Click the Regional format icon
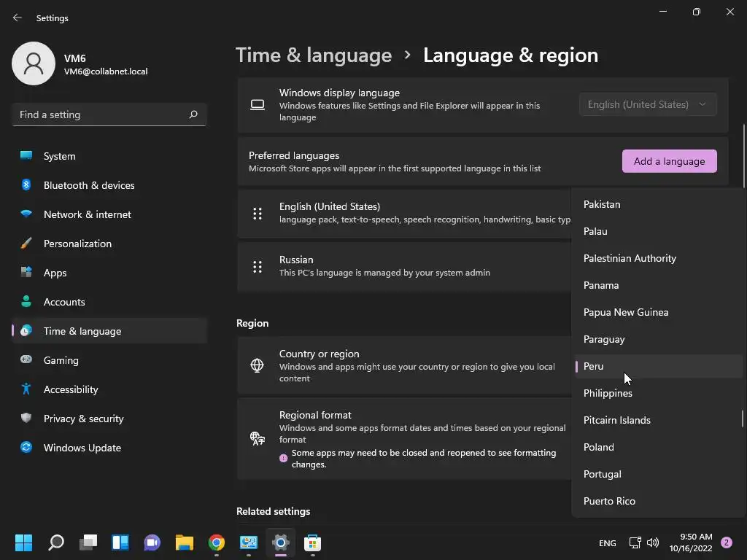 (x=258, y=437)
